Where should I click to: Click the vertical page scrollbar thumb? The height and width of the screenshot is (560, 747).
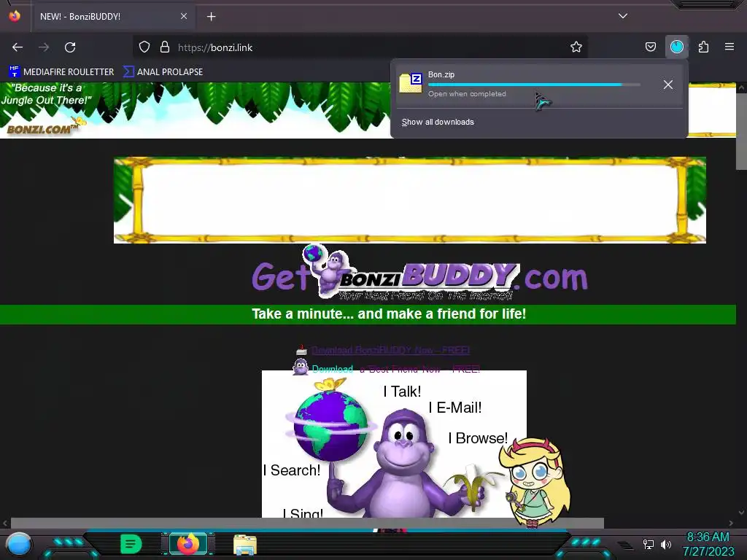click(x=741, y=131)
